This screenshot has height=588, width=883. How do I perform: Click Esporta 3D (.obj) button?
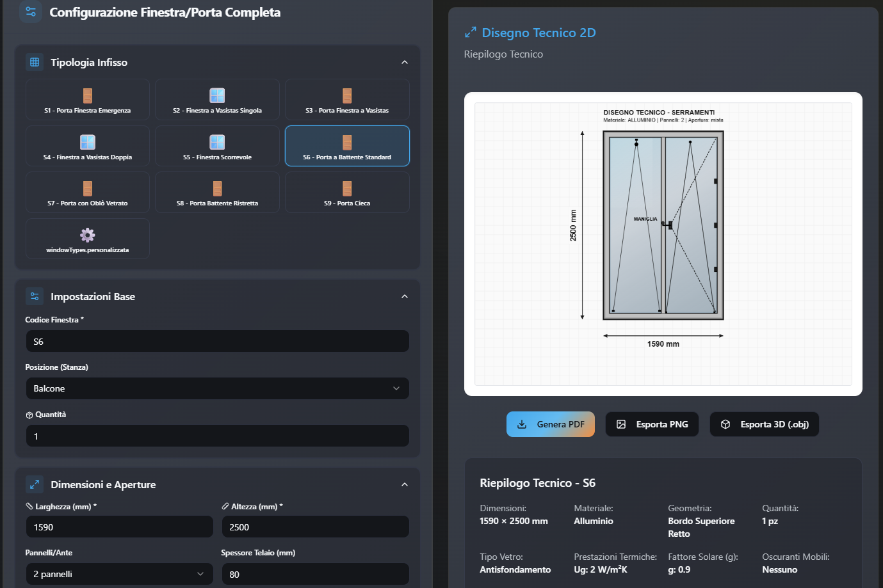764,424
